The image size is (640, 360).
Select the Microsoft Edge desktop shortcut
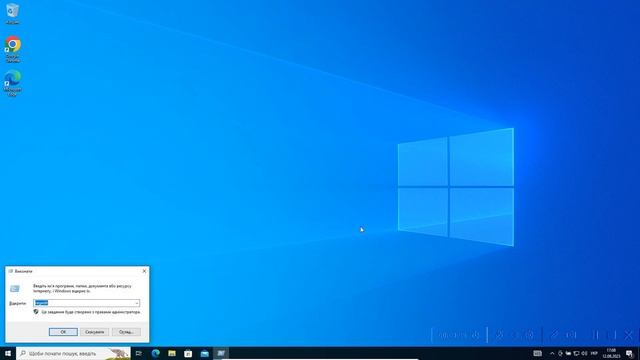13,83
